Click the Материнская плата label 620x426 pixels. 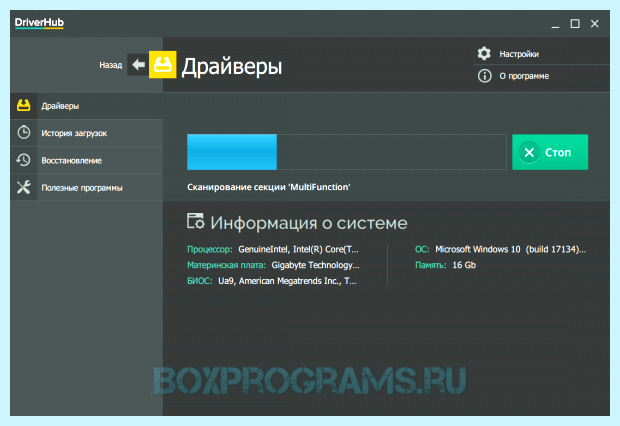[x=226, y=265]
